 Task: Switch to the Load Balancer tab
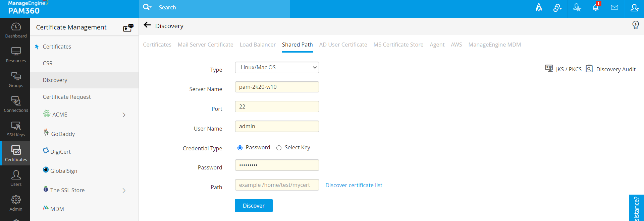[x=257, y=45]
